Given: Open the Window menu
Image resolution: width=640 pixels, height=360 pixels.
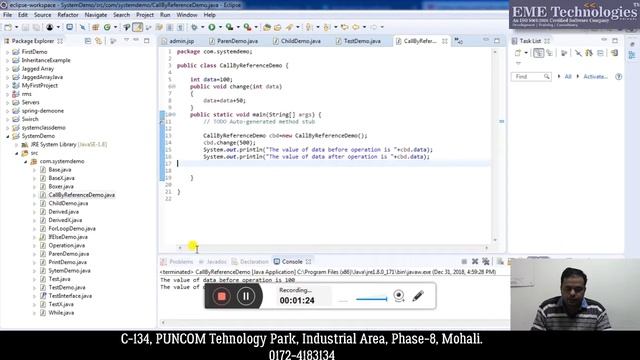Looking at the screenshot, I should pyautogui.click(x=187, y=15).
